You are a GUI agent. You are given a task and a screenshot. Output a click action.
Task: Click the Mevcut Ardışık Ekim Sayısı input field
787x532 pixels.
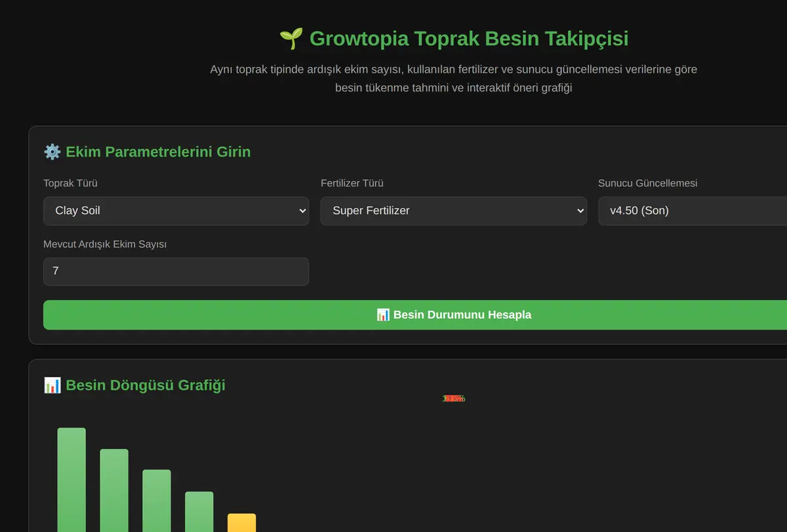tap(176, 271)
